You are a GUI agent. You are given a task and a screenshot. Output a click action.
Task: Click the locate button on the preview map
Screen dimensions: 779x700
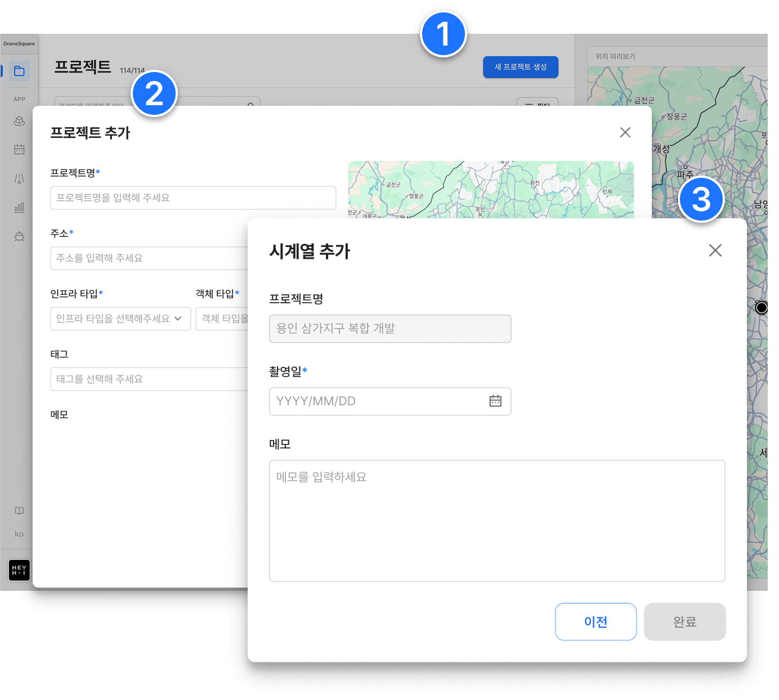pos(762,307)
